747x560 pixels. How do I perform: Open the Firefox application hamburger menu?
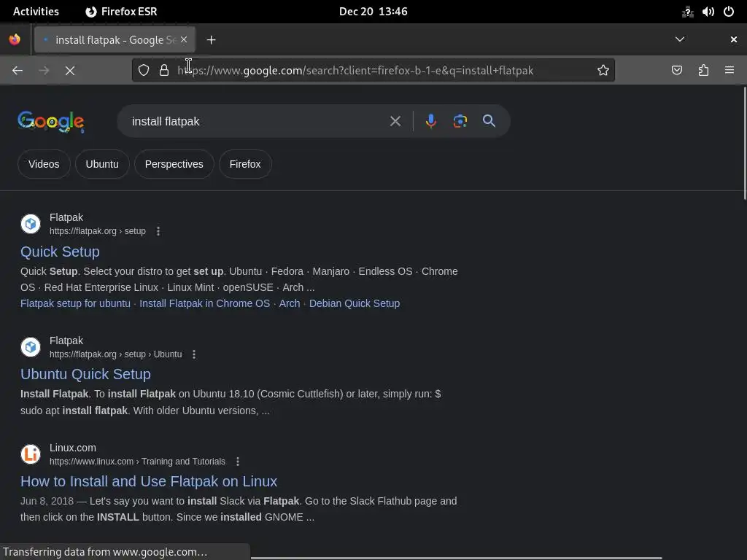[x=729, y=71]
